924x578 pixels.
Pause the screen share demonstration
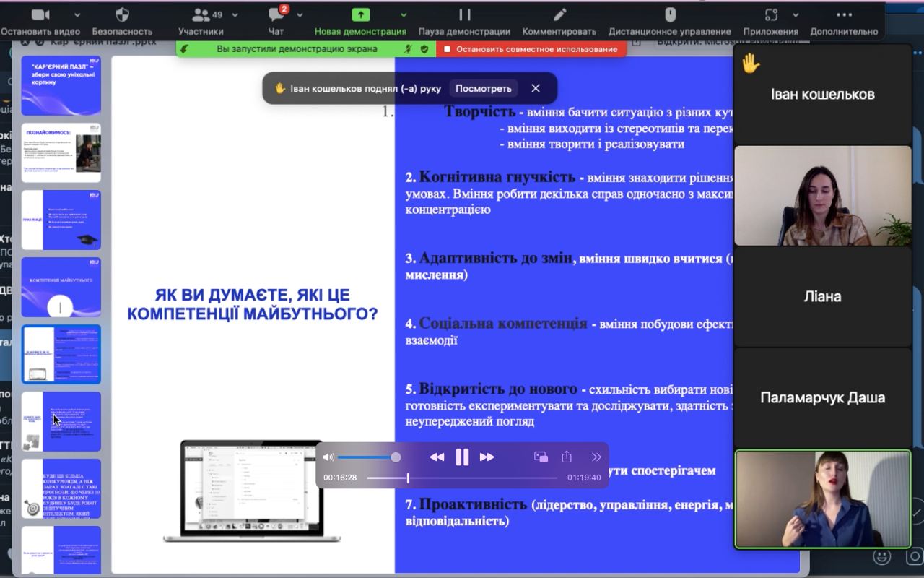464,15
